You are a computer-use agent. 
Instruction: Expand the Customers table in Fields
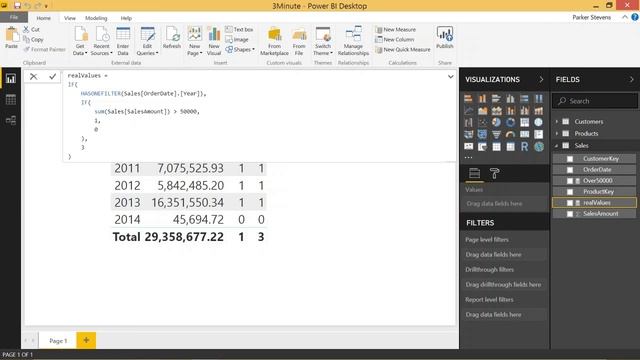click(x=556, y=122)
